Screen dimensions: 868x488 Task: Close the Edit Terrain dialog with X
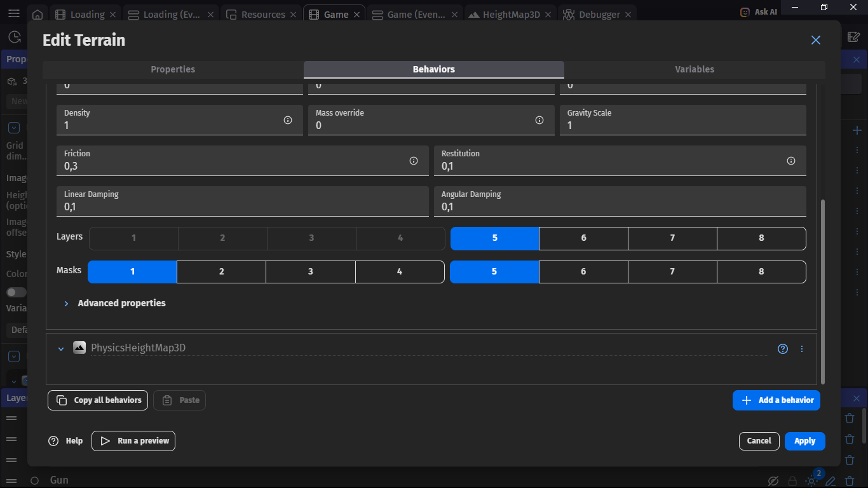tap(816, 40)
